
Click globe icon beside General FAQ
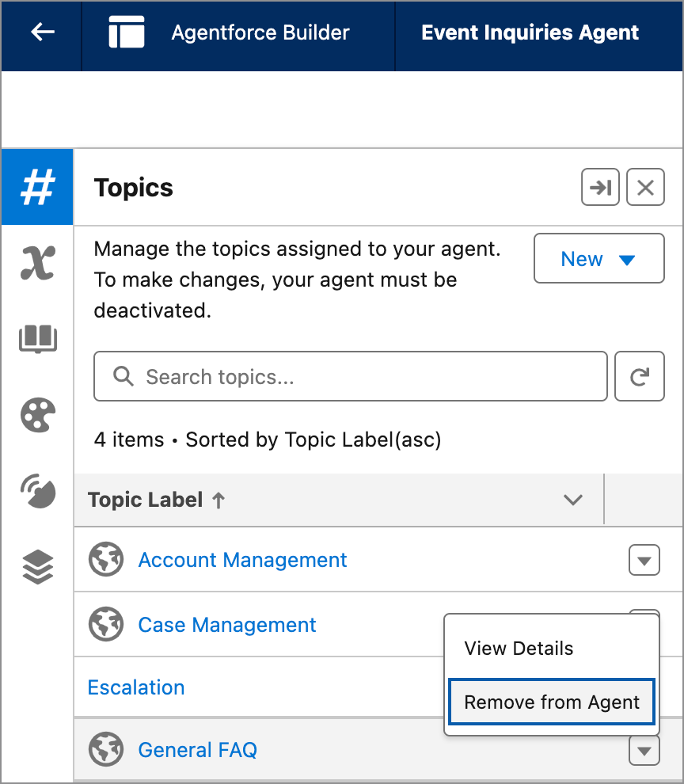(106, 749)
